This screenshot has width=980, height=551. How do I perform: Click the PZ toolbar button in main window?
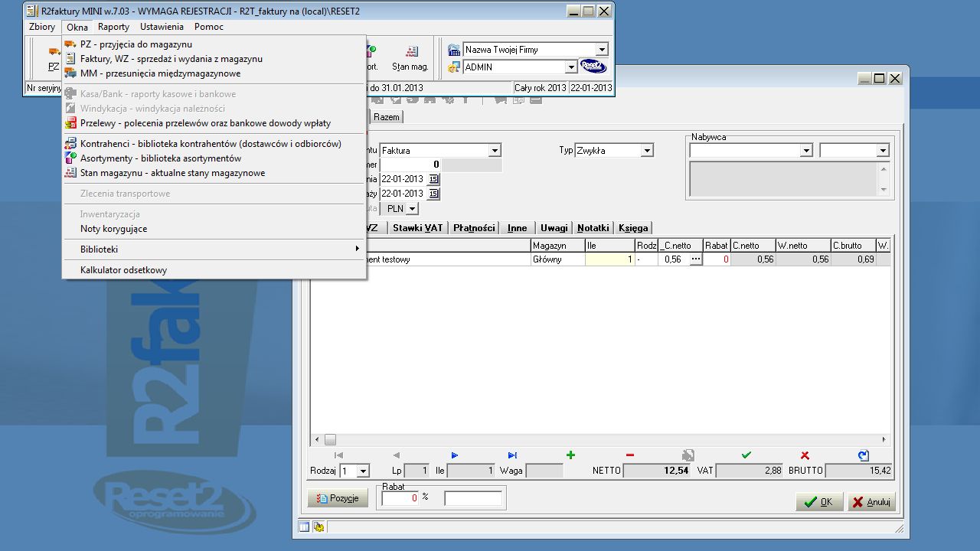coord(53,58)
